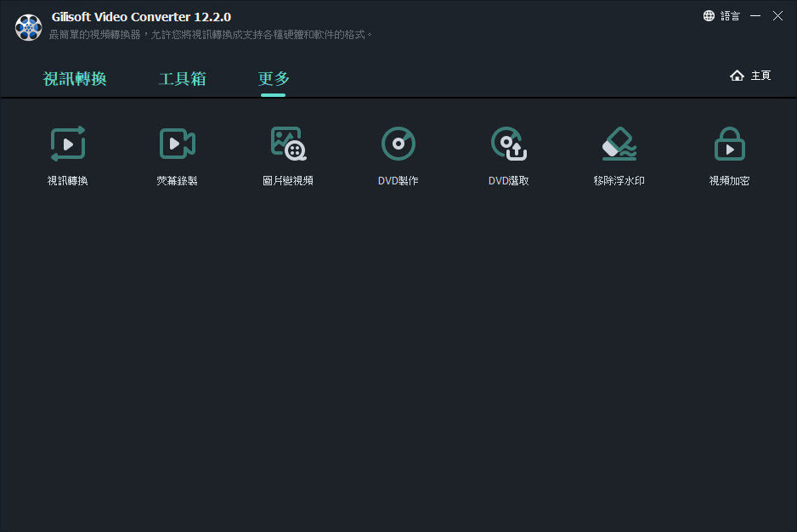Viewport: 797px width, 532px height.
Task: Select the 更多 tab
Action: [274, 79]
